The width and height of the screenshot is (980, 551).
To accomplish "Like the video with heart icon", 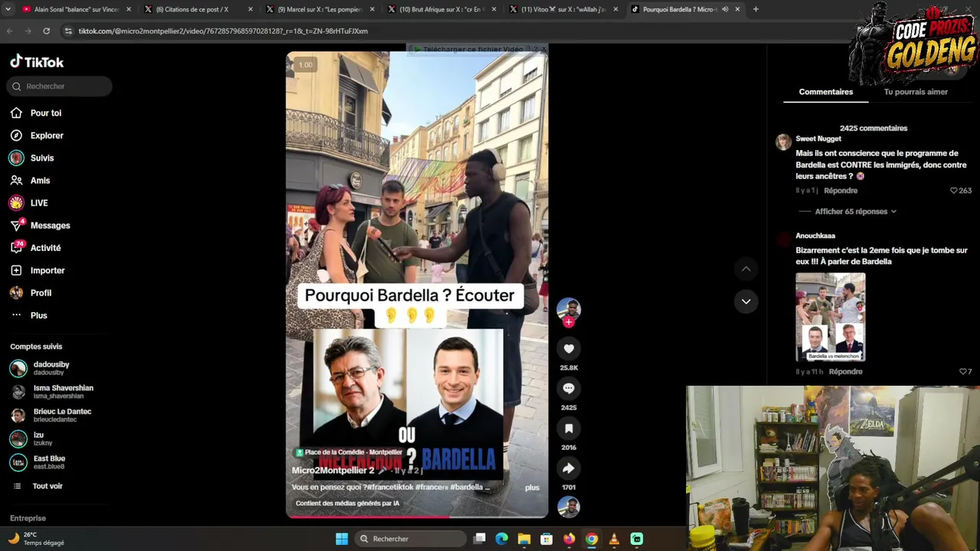I will [569, 349].
